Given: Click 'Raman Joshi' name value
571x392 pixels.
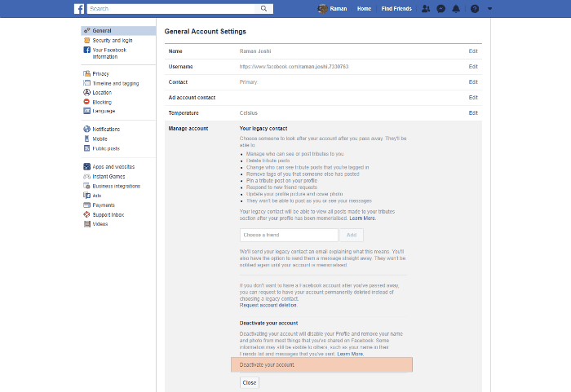Looking at the screenshot, I should coord(255,51).
